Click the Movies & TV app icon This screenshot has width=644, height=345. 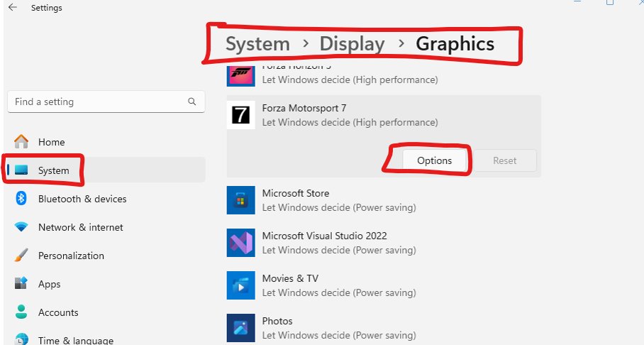click(x=240, y=285)
